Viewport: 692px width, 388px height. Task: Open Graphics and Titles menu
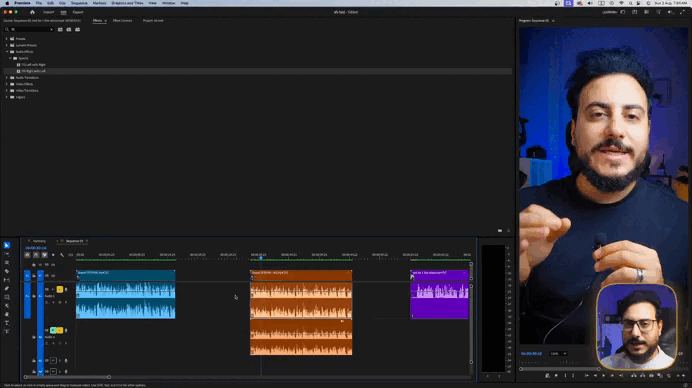(127, 3)
